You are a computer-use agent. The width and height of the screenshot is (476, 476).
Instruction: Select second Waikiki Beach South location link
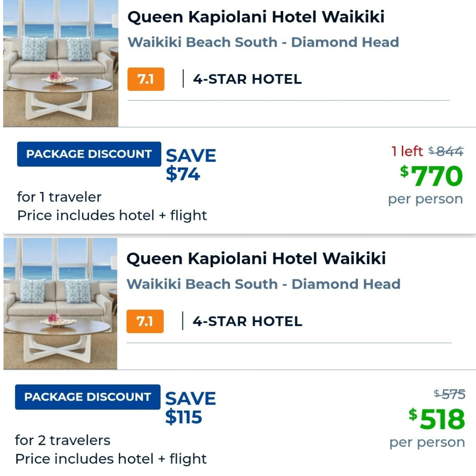[x=264, y=284]
